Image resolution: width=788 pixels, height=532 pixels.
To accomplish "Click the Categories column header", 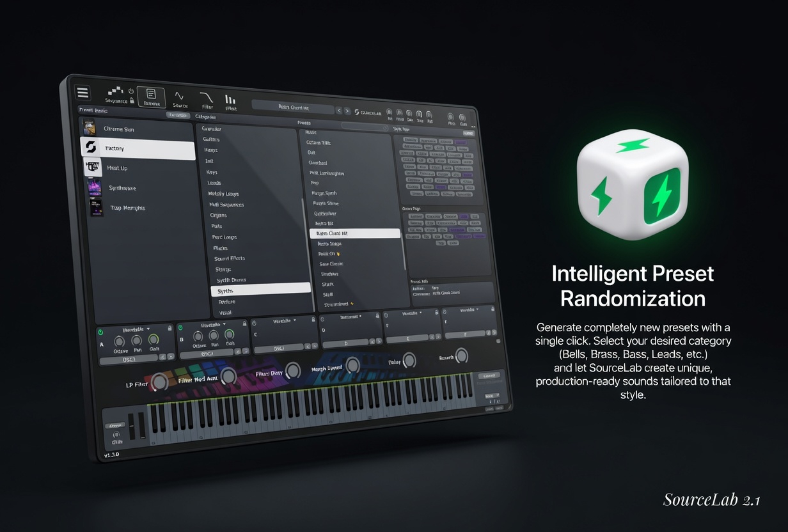I will (205, 117).
